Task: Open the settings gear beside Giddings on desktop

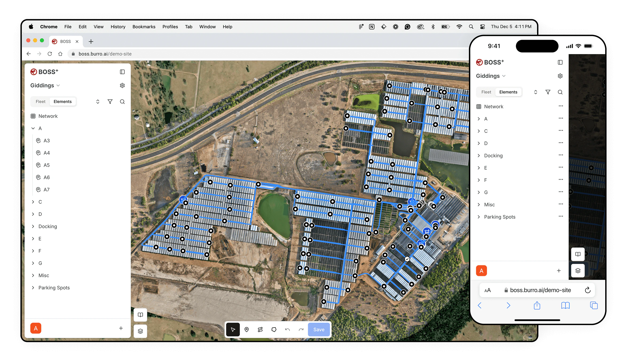Action: pyautogui.click(x=122, y=85)
